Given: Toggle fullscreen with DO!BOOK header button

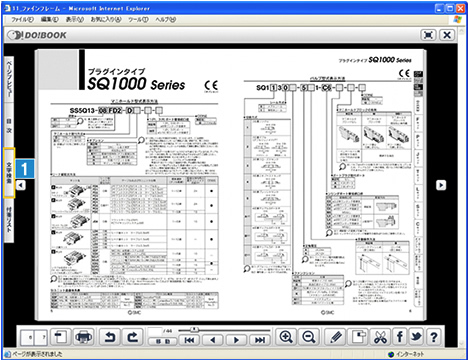Looking at the screenshot, I should click(428, 35).
